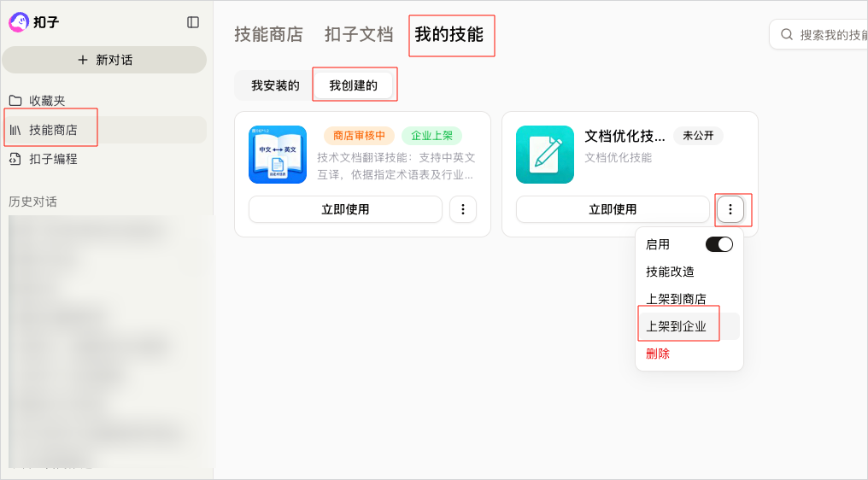Image resolution: width=868 pixels, height=480 pixels.
Task: Open the 文档优化技能 pencil thumbnail
Action: click(545, 155)
